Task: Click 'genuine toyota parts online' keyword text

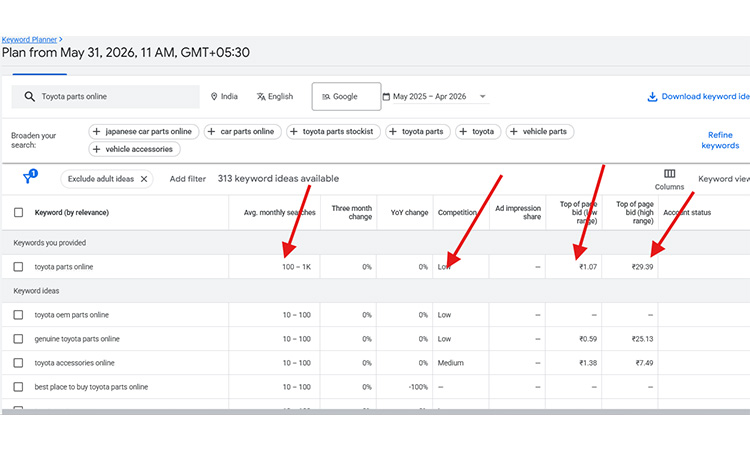Action: click(x=77, y=339)
